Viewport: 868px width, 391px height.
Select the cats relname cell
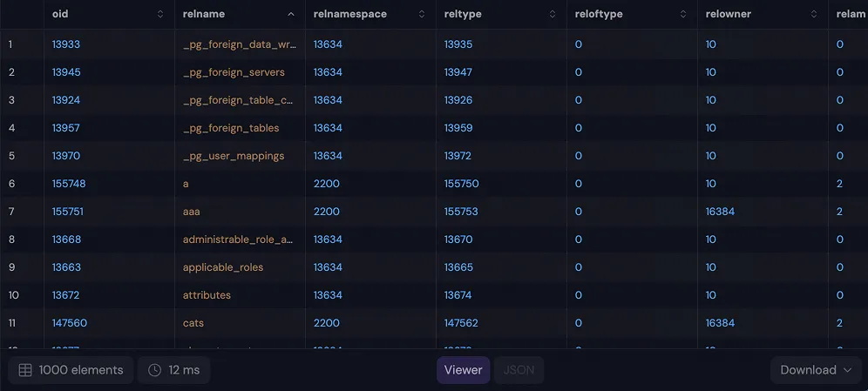coord(193,323)
